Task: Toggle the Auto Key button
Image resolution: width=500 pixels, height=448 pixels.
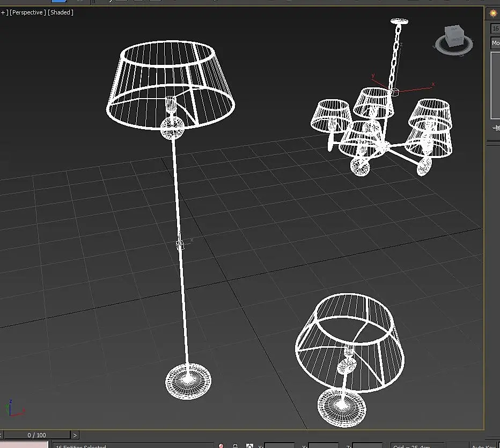Action: click(x=484, y=446)
